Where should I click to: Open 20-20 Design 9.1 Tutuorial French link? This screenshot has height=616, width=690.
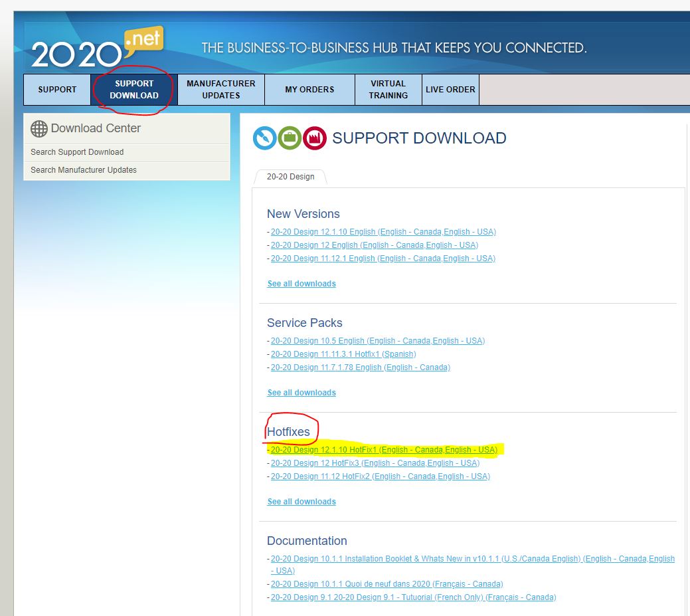pos(413,597)
